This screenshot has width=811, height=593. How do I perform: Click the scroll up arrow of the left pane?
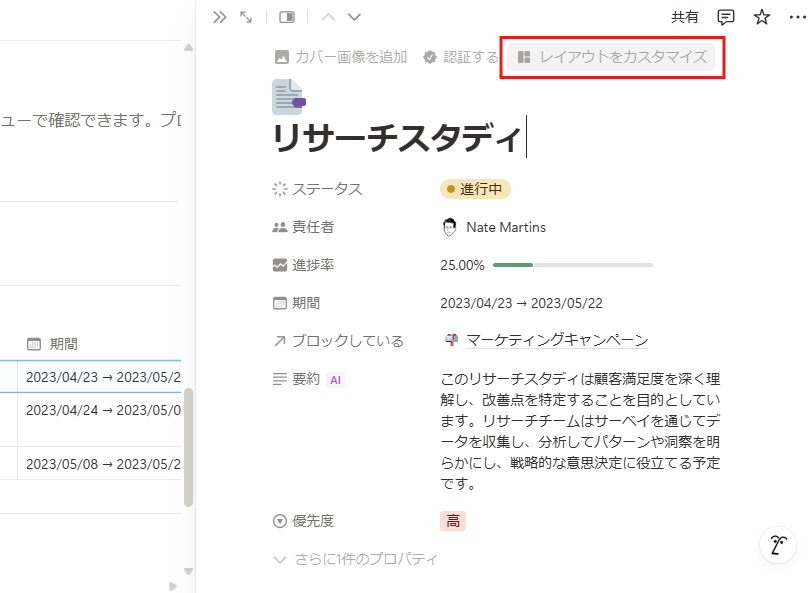[188, 48]
